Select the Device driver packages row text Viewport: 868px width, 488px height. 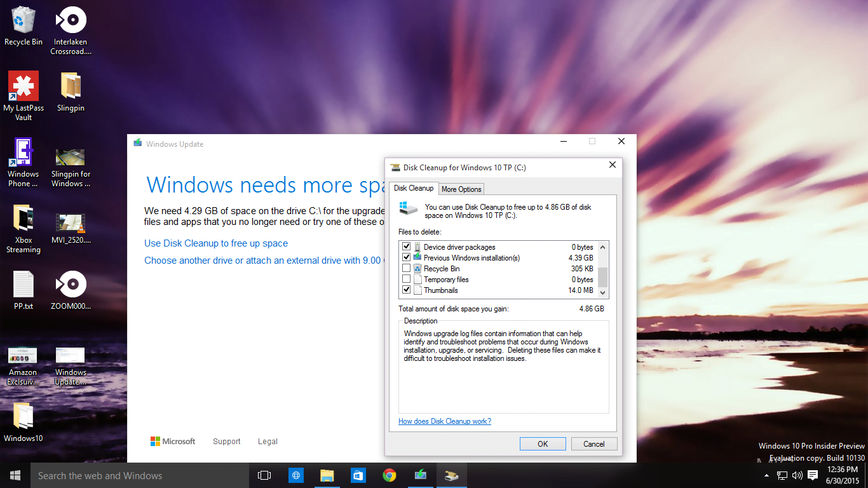click(x=459, y=247)
